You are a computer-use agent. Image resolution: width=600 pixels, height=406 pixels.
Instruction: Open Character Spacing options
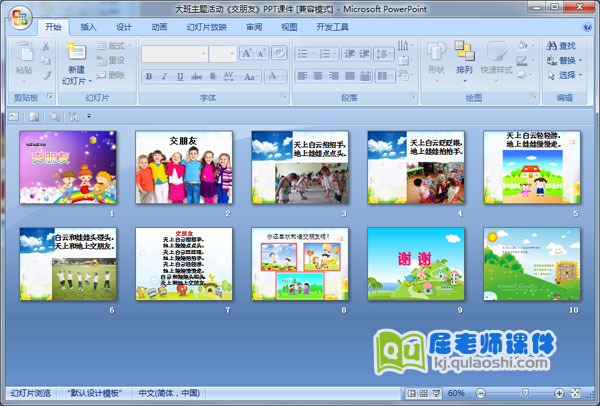tap(229, 77)
